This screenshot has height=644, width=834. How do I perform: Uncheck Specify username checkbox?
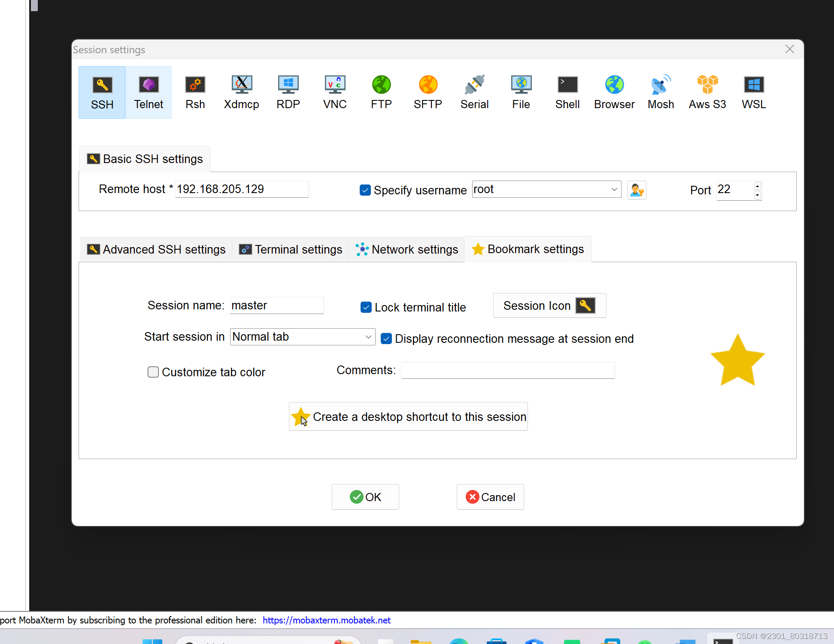pyautogui.click(x=365, y=190)
